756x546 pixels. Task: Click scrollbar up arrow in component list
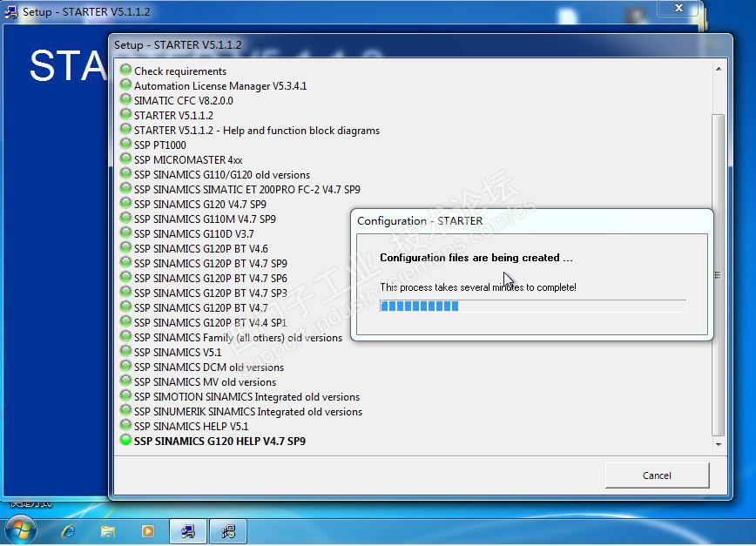pyautogui.click(x=719, y=69)
